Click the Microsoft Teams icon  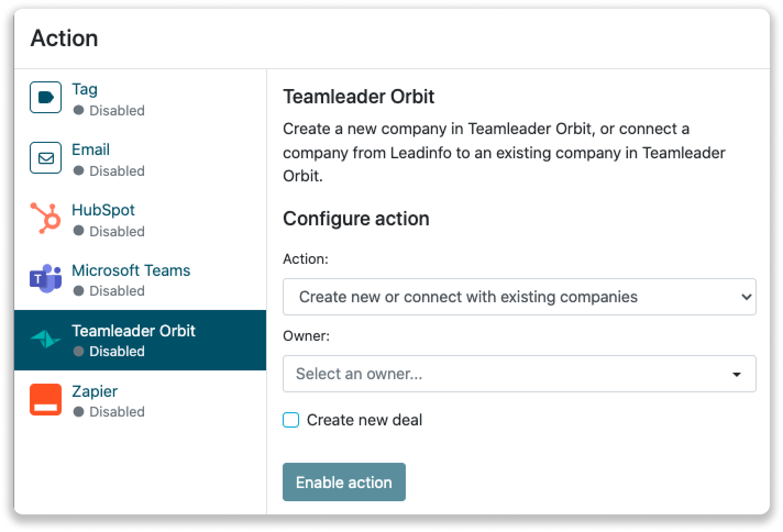tap(45, 279)
